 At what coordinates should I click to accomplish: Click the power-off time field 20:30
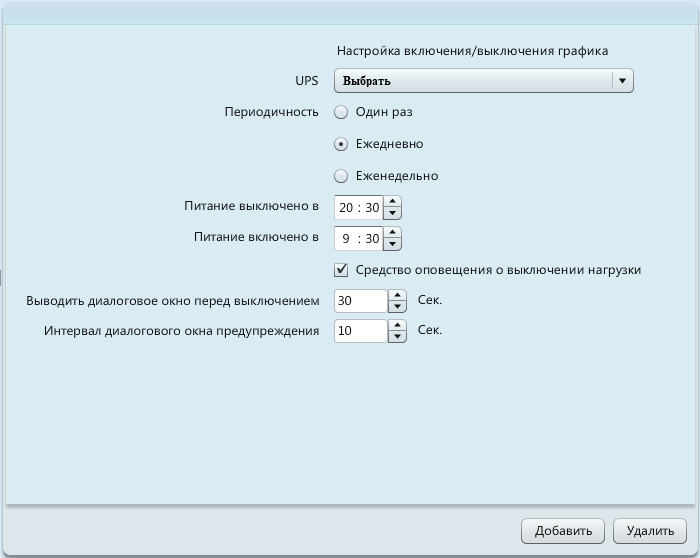[359, 208]
